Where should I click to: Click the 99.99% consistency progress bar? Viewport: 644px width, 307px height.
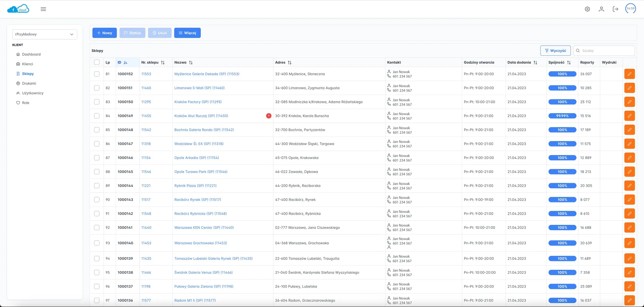point(562,116)
